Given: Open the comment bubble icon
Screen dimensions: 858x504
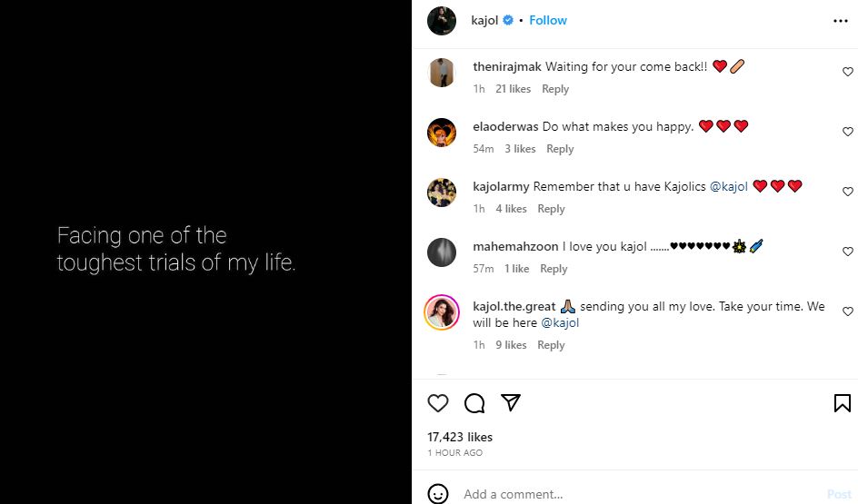Looking at the screenshot, I should tap(474, 403).
